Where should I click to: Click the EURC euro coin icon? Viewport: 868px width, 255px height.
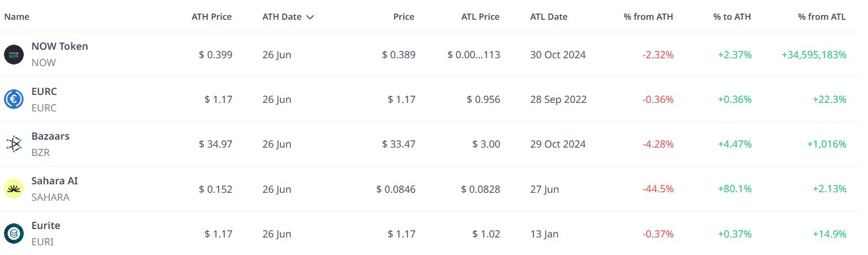point(14,100)
